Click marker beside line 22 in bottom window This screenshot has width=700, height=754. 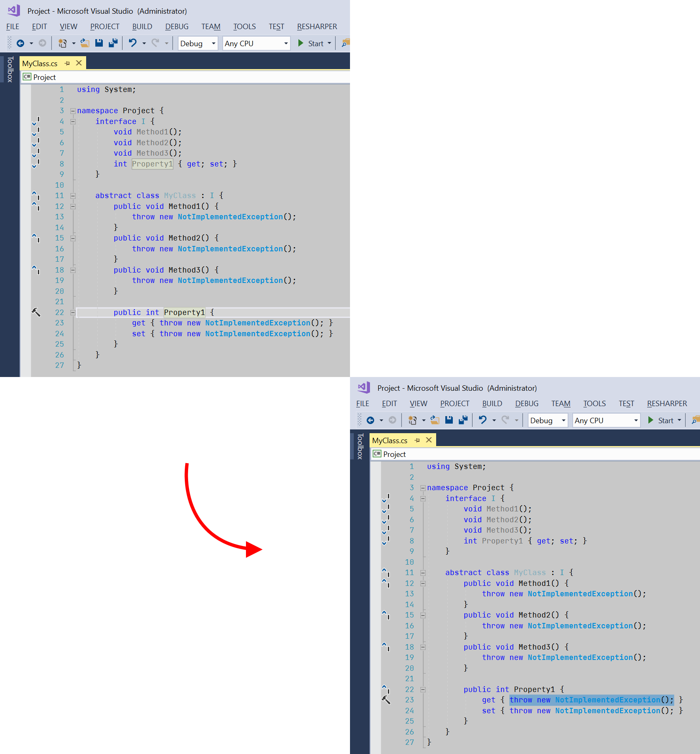click(x=386, y=689)
